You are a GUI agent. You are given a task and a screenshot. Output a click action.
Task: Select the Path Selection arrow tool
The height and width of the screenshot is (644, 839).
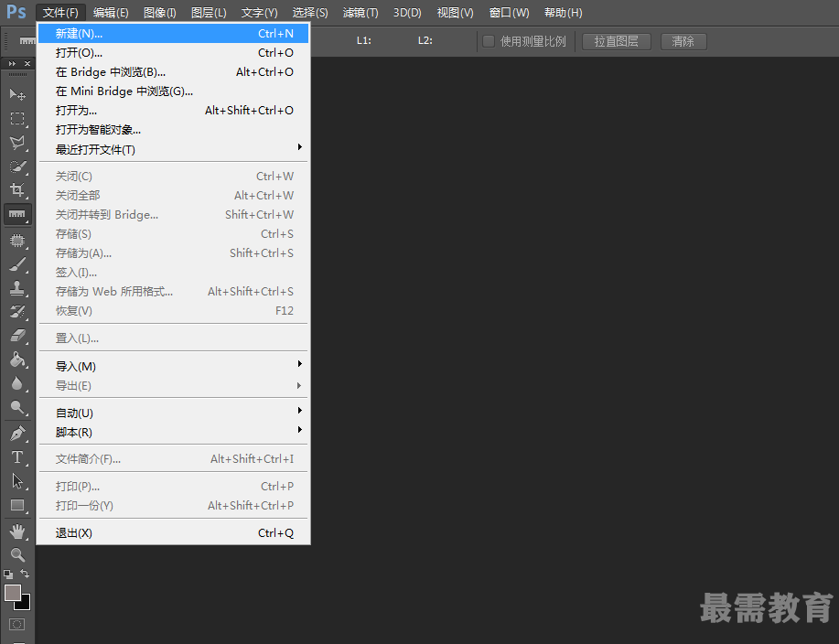coord(17,481)
